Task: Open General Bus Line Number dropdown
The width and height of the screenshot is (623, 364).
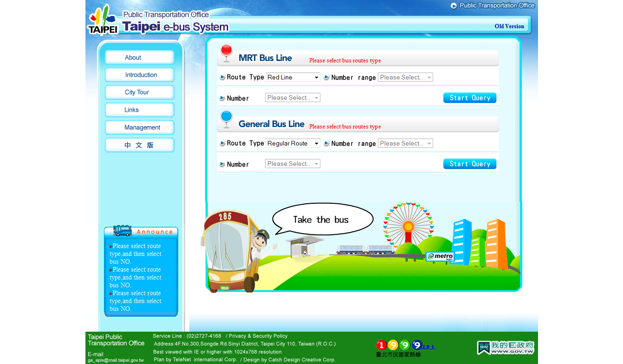Action: click(293, 164)
